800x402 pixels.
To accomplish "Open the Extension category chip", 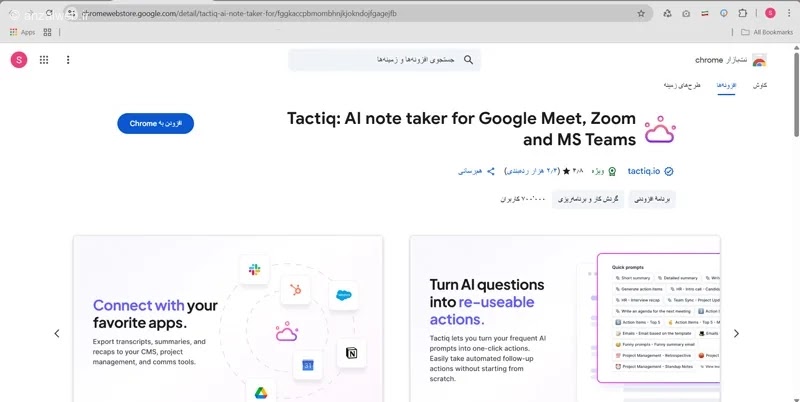I will (652, 199).
